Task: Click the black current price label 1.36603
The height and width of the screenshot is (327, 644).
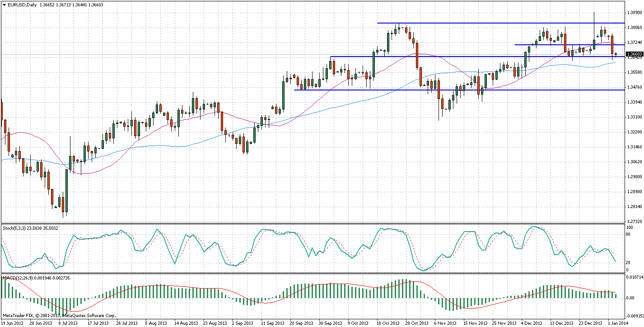Action: tap(635, 54)
